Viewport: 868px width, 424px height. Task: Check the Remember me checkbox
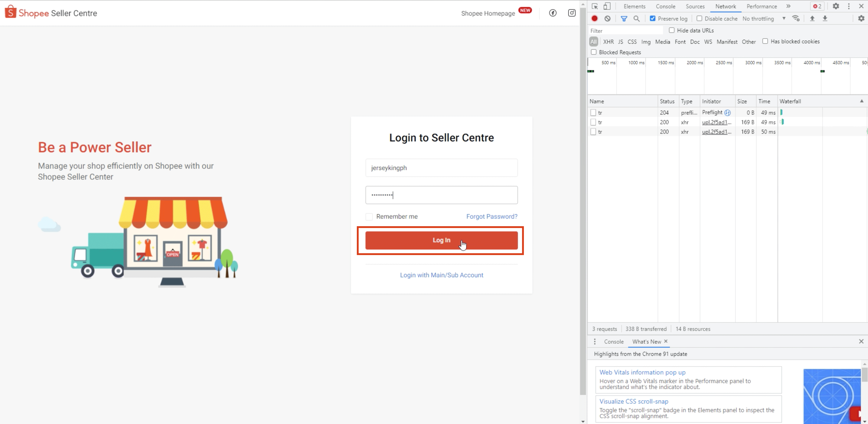pos(369,217)
